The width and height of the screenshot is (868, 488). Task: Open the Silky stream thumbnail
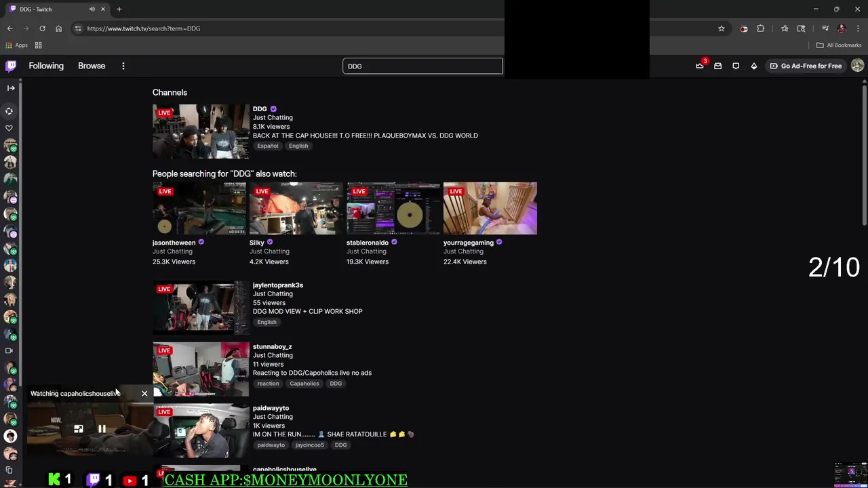pyautogui.click(x=296, y=208)
